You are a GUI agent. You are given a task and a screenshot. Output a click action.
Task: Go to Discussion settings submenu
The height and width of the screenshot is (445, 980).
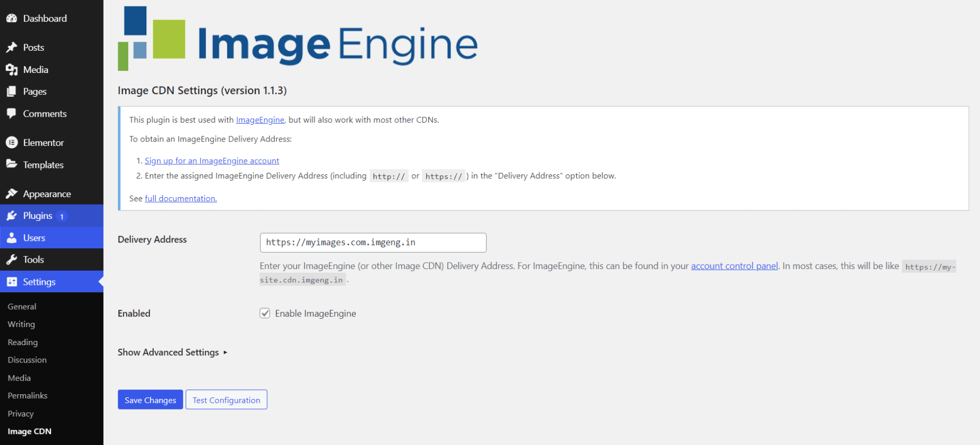pos(27,360)
